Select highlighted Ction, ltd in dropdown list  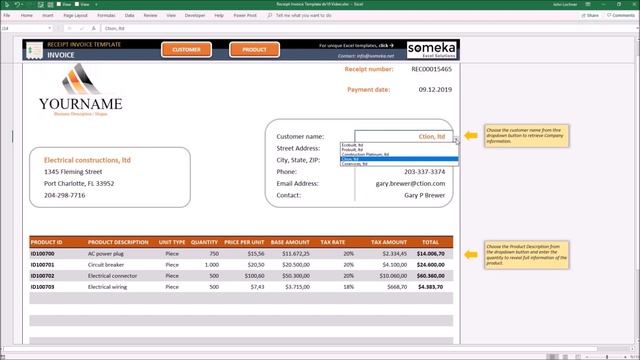click(399, 159)
